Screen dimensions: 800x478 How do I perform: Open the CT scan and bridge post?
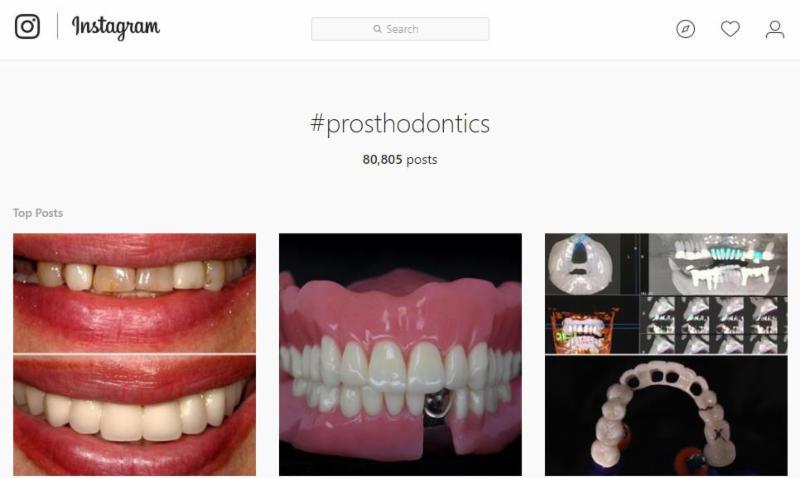[x=666, y=355]
